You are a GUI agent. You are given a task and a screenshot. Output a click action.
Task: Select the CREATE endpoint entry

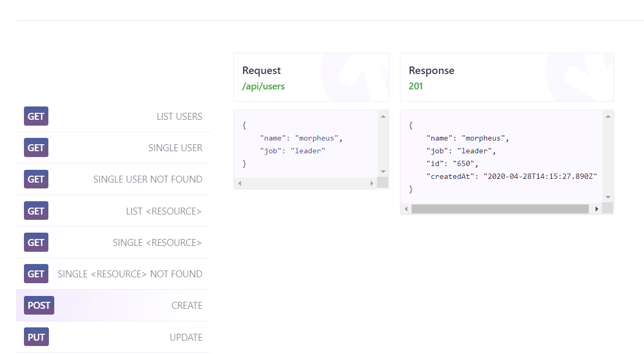click(187, 305)
